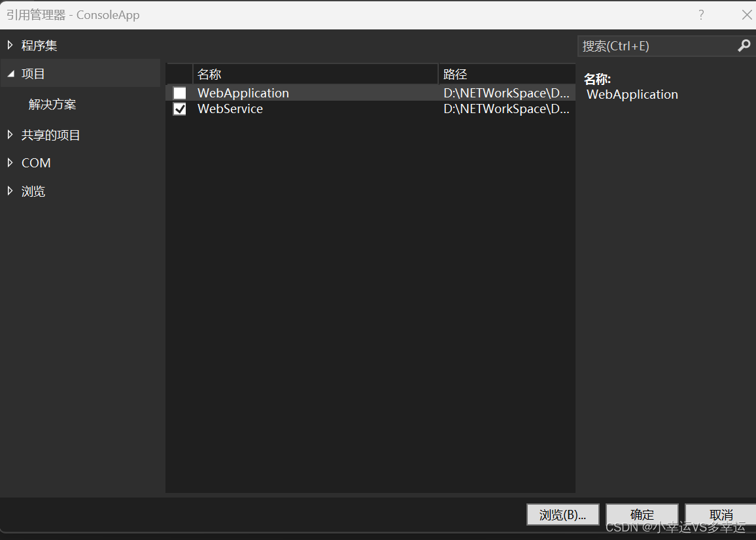Viewport: 756px width, 540px height.
Task: Select the 程序集 category
Action: point(39,45)
